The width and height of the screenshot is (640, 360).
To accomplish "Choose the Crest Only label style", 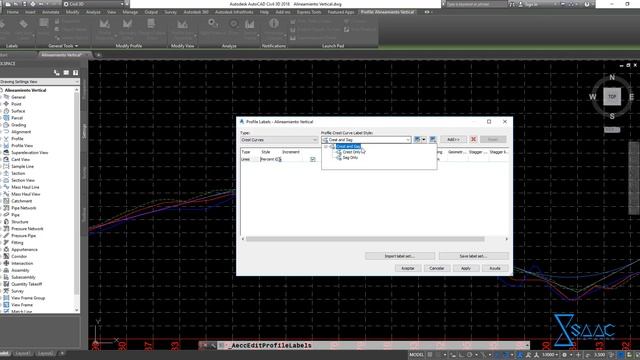I will point(351,152).
